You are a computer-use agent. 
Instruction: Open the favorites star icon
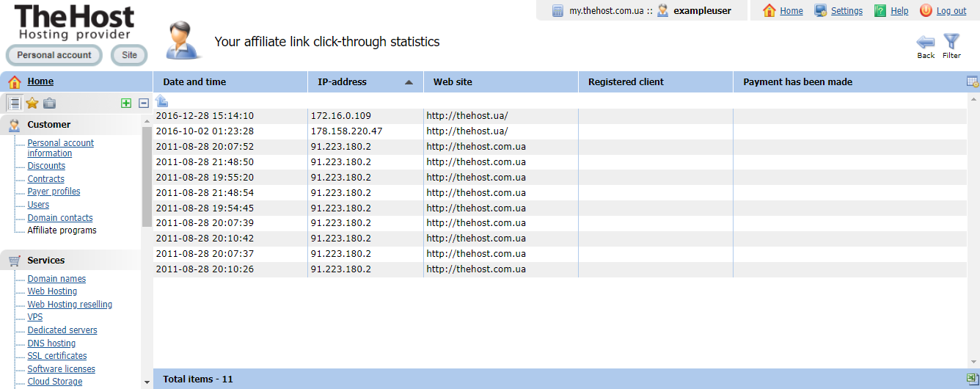click(32, 103)
